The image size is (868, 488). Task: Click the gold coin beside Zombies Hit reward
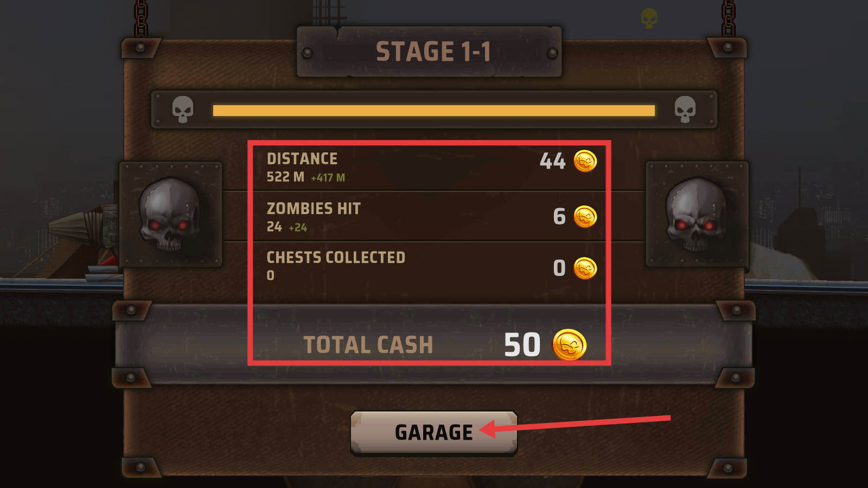585,217
